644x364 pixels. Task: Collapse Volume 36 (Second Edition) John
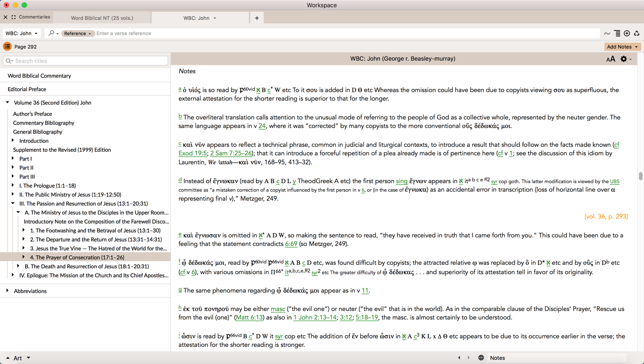point(8,102)
